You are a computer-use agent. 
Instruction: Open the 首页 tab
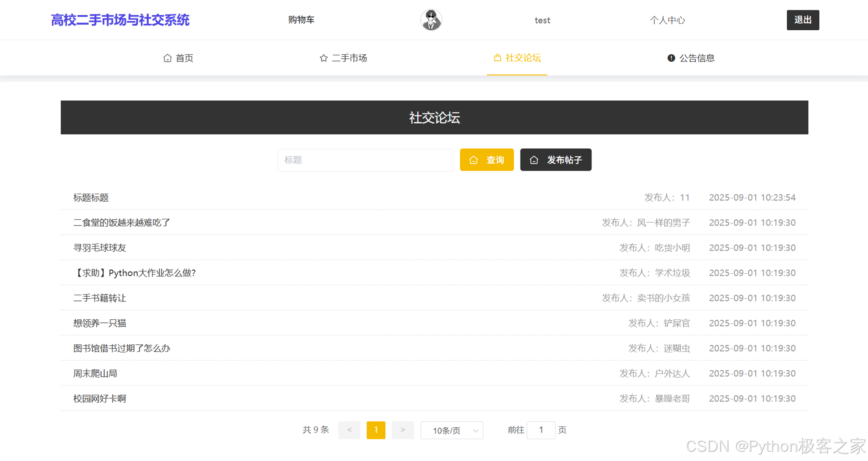178,58
